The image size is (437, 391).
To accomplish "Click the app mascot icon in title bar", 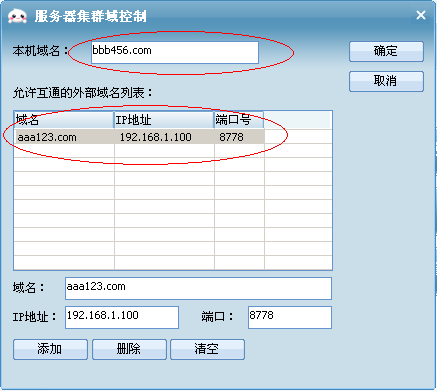I will (x=17, y=16).
